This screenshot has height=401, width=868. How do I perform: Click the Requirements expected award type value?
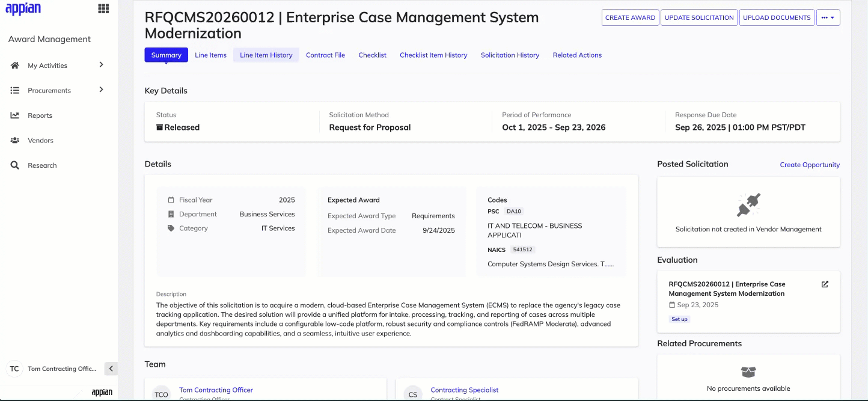click(x=433, y=216)
